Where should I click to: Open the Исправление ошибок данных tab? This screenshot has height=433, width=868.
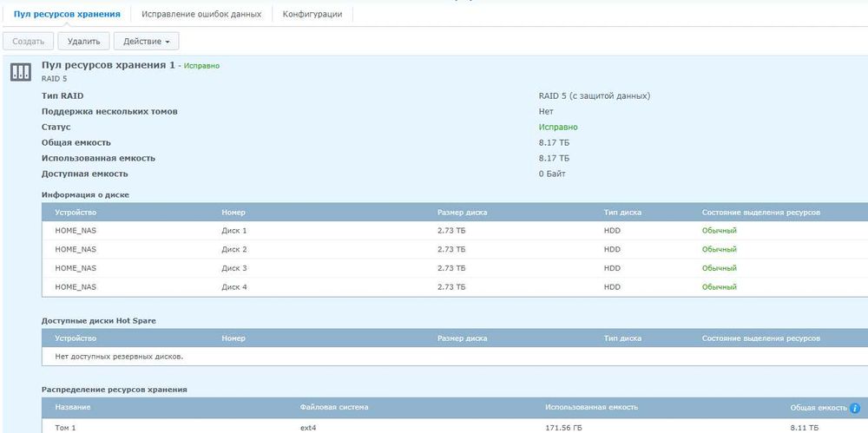click(x=201, y=15)
